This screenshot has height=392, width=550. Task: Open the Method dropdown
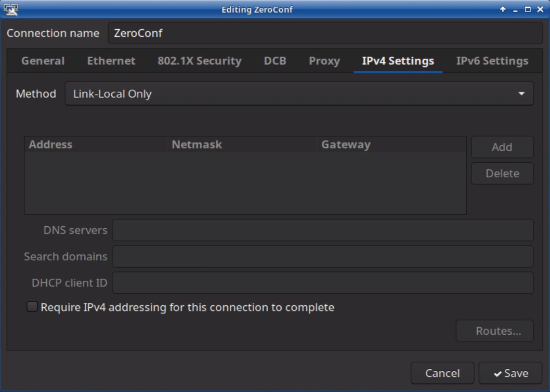(299, 94)
